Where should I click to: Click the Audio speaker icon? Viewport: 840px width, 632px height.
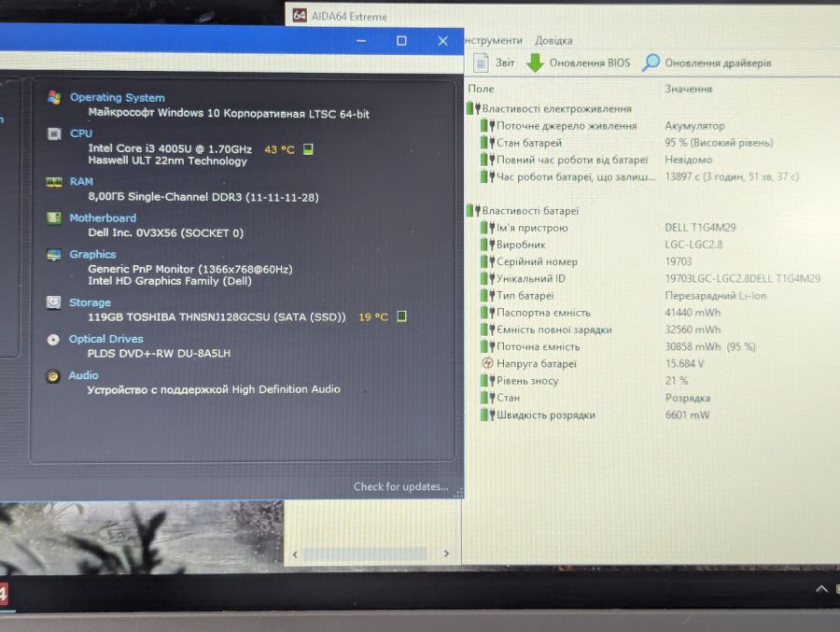52,376
